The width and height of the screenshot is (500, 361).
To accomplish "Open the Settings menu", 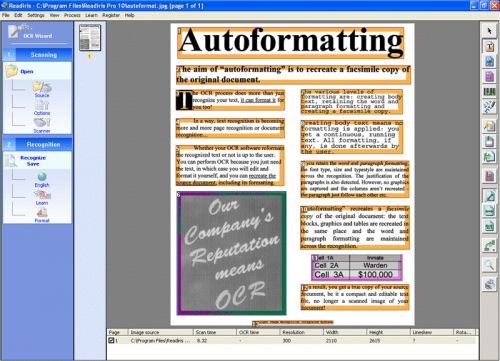I will point(36,15).
